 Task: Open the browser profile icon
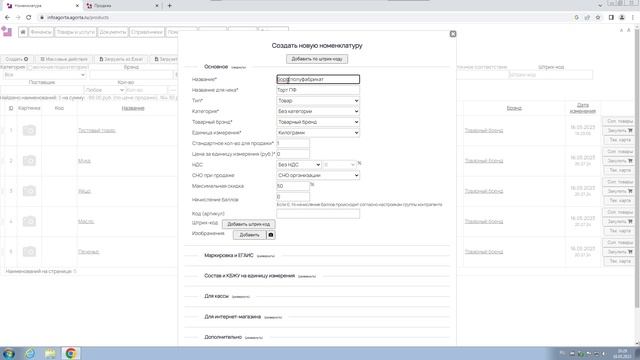click(x=622, y=18)
